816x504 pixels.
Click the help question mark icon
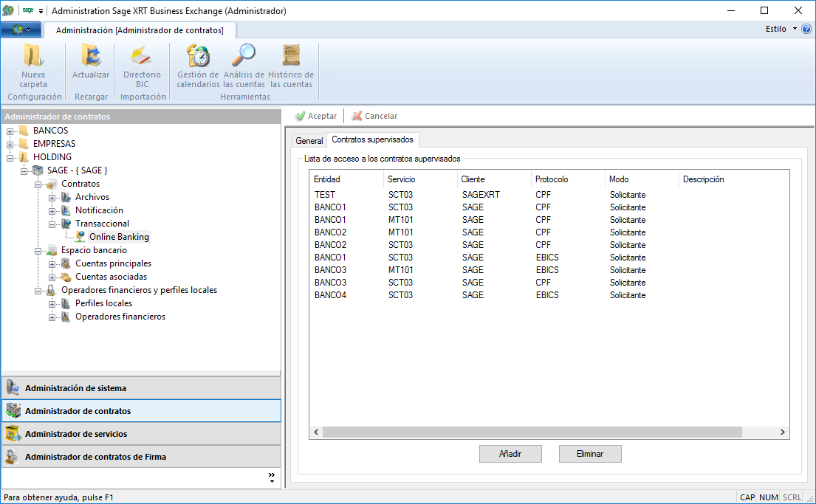pos(806,29)
